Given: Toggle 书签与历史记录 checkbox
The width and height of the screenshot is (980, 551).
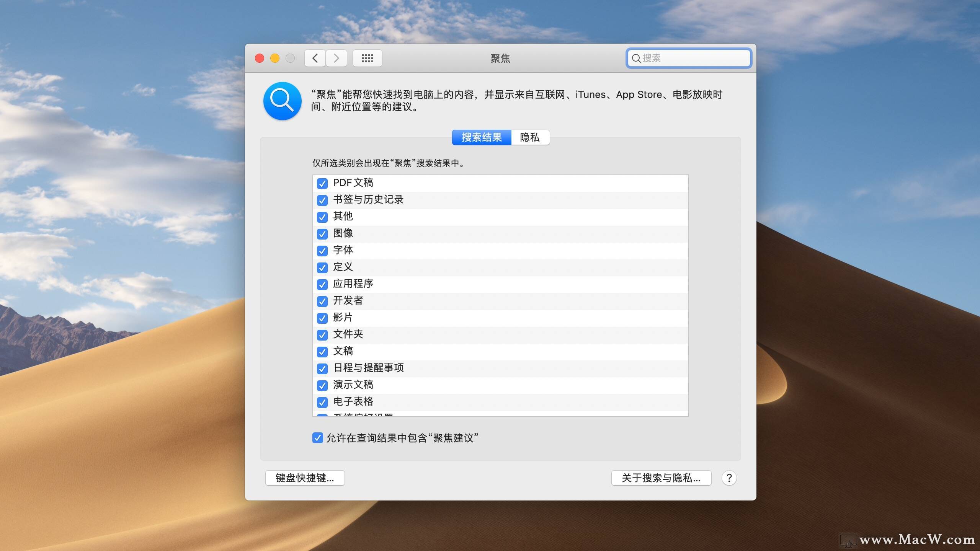Looking at the screenshot, I should coord(322,200).
